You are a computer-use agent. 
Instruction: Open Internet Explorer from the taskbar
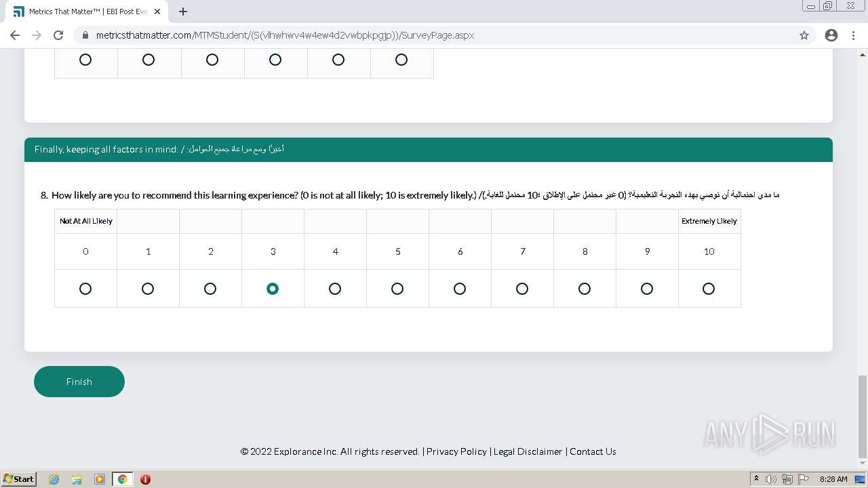coord(54,479)
